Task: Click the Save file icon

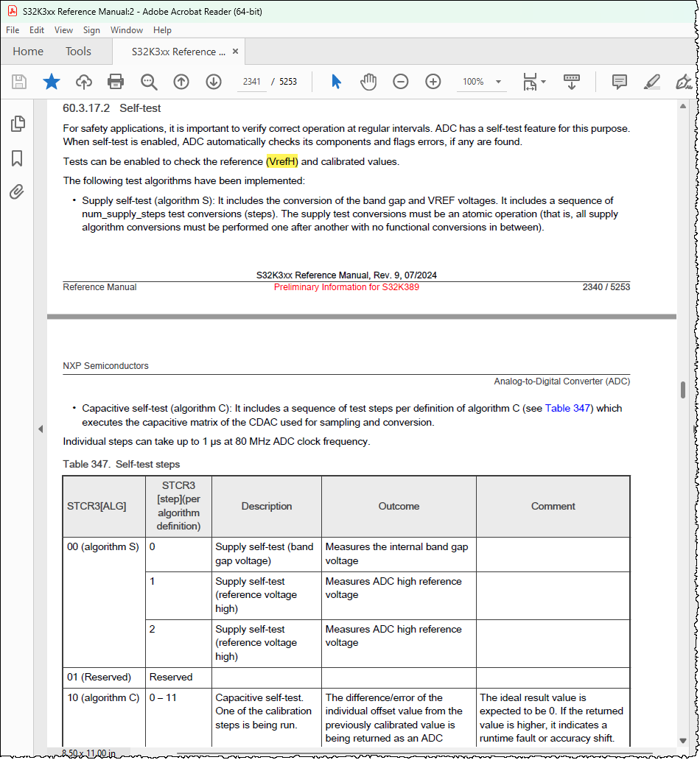Action: tap(19, 82)
